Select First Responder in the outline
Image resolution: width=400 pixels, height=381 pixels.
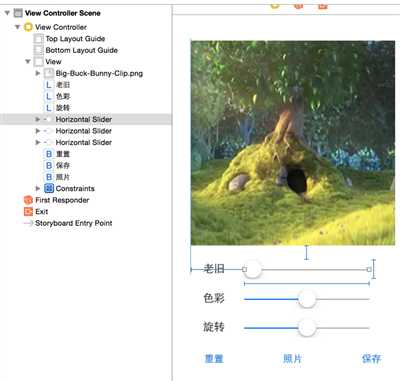click(x=62, y=200)
